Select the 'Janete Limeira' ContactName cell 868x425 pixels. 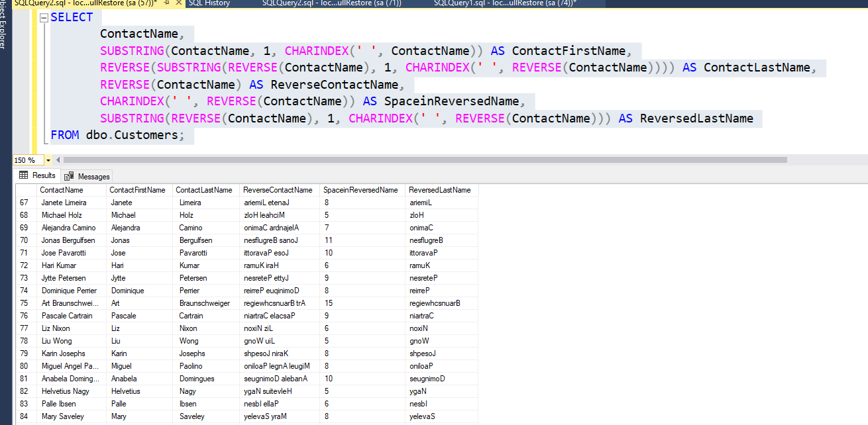(x=72, y=203)
